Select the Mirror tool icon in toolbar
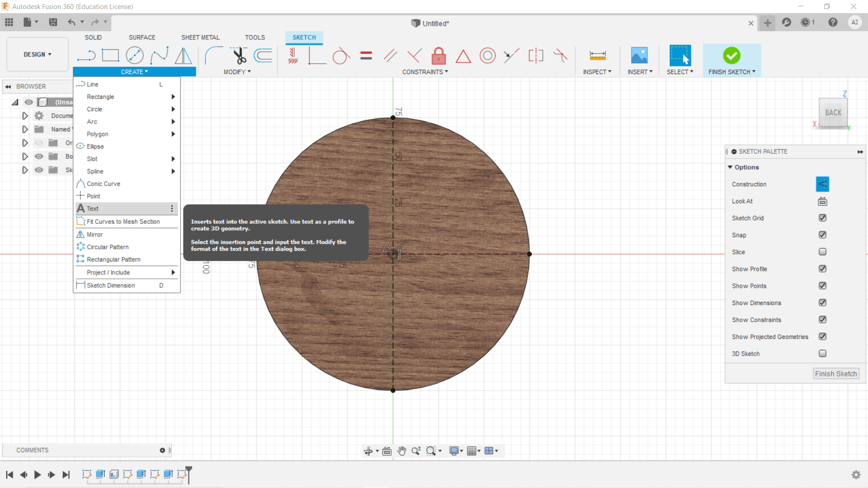 (x=183, y=56)
